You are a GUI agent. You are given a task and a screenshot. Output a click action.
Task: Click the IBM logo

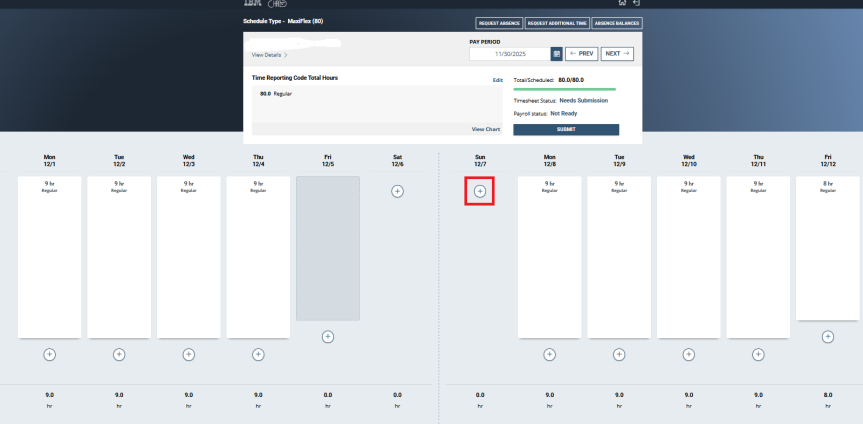[x=252, y=3]
